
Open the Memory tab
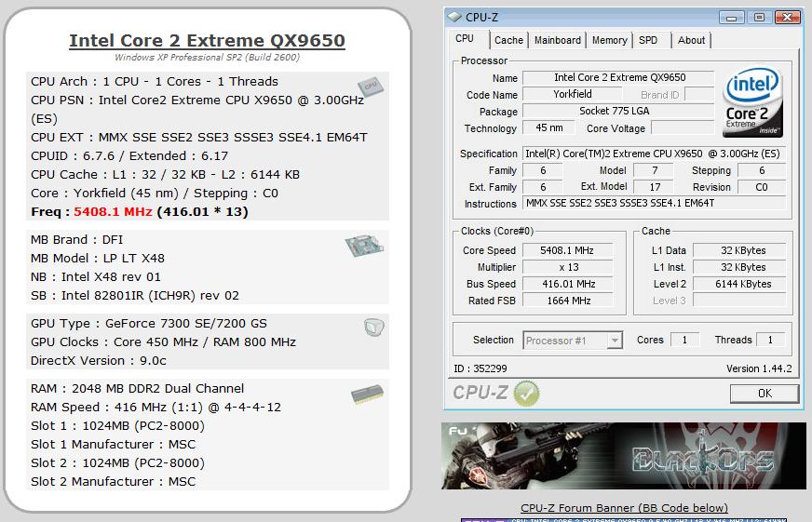[x=610, y=40]
